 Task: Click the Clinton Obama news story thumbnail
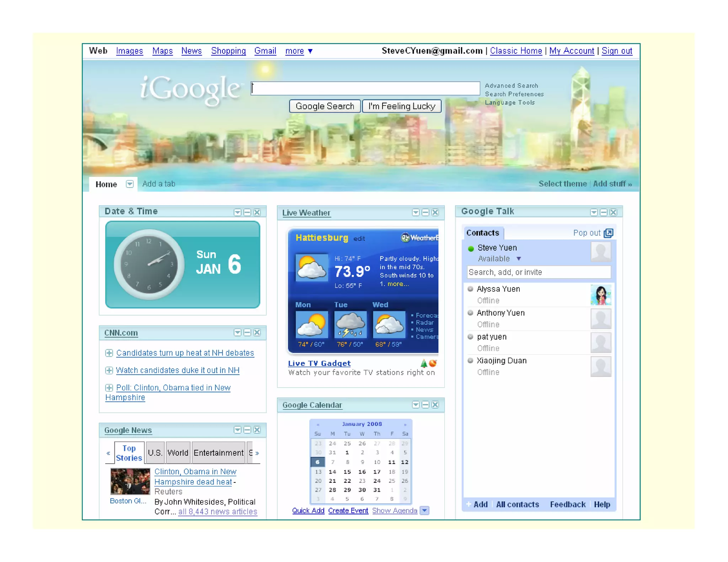pos(130,482)
